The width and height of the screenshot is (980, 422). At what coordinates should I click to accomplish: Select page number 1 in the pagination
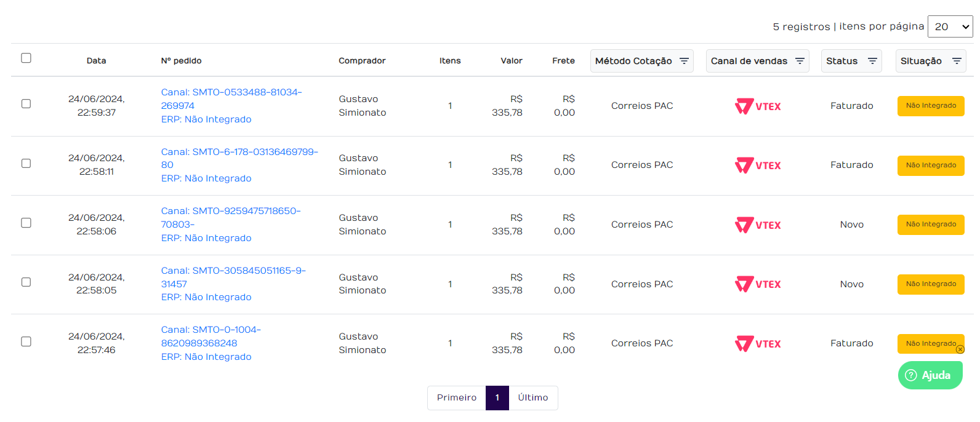click(x=497, y=398)
